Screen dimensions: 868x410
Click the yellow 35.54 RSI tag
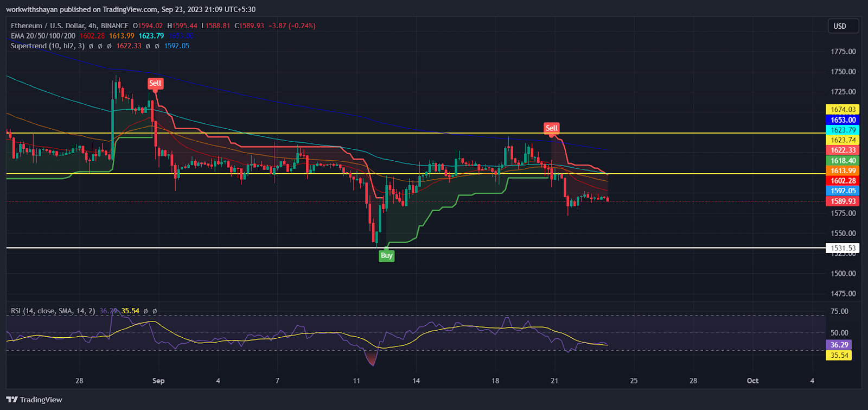839,356
